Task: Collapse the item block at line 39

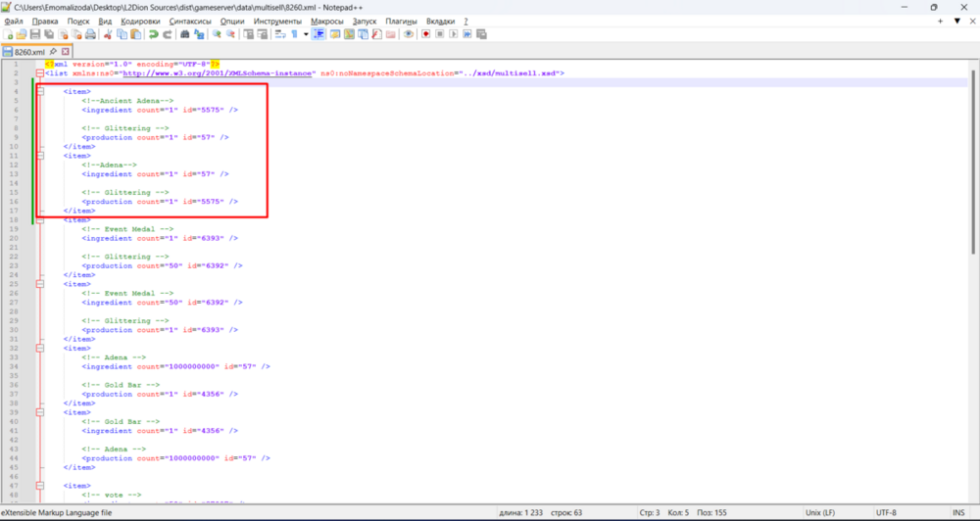Action: pyautogui.click(x=40, y=412)
